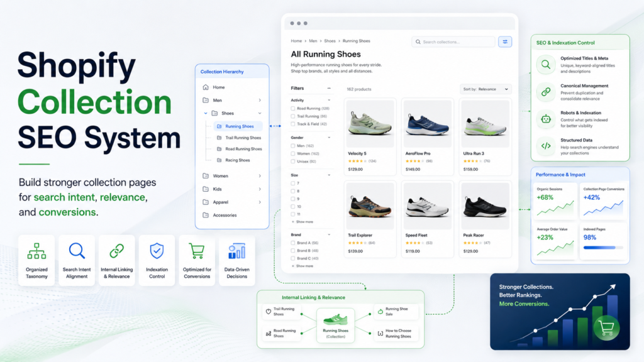Select Running Shoes in the hierarchy tree
Screen dimensions: 644x362
(238, 126)
